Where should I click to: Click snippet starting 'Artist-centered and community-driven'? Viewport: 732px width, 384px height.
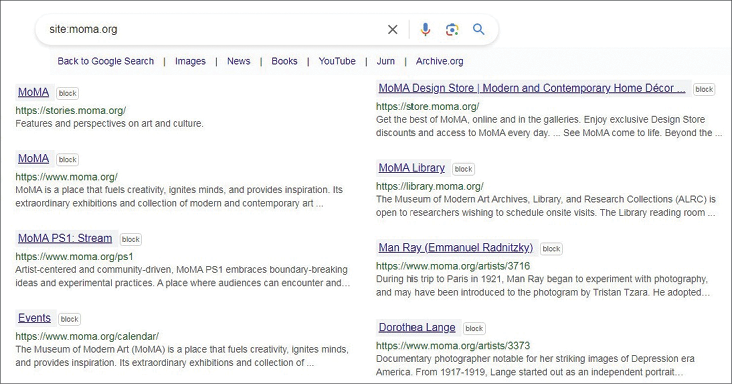click(183, 276)
